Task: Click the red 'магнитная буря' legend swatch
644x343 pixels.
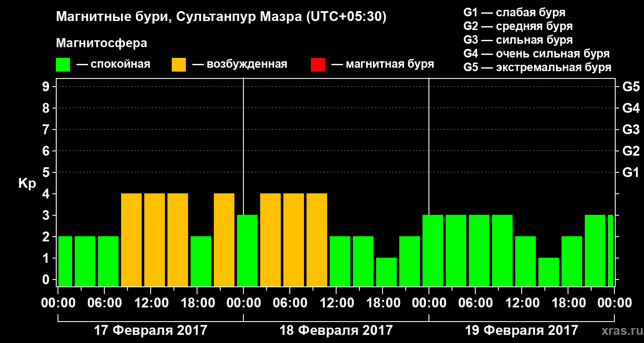Action: click(318, 64)
